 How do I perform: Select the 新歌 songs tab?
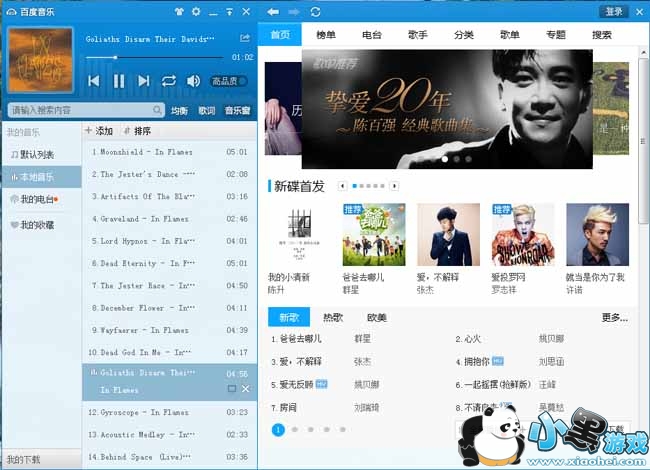click(289, 317)
